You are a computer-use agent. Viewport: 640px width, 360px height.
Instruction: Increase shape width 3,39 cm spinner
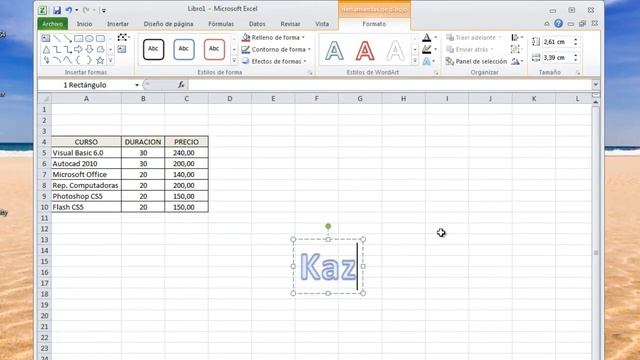[x=576, y=56]
